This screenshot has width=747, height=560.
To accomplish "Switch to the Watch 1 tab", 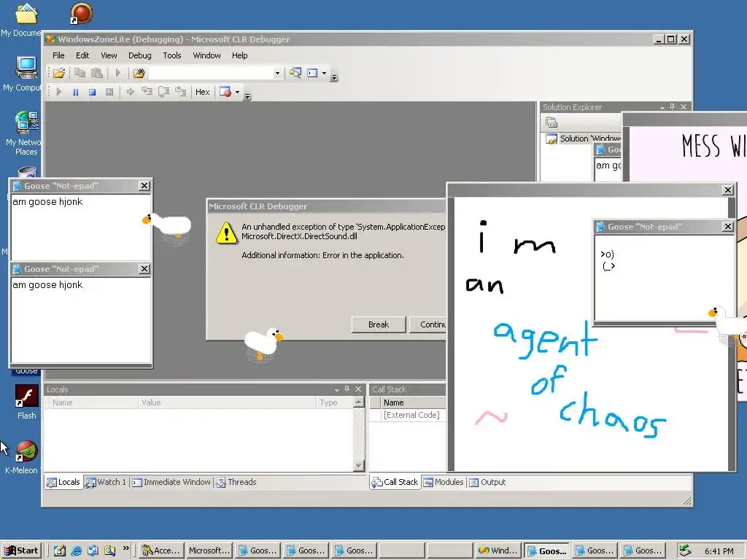I will pos(106,482).
